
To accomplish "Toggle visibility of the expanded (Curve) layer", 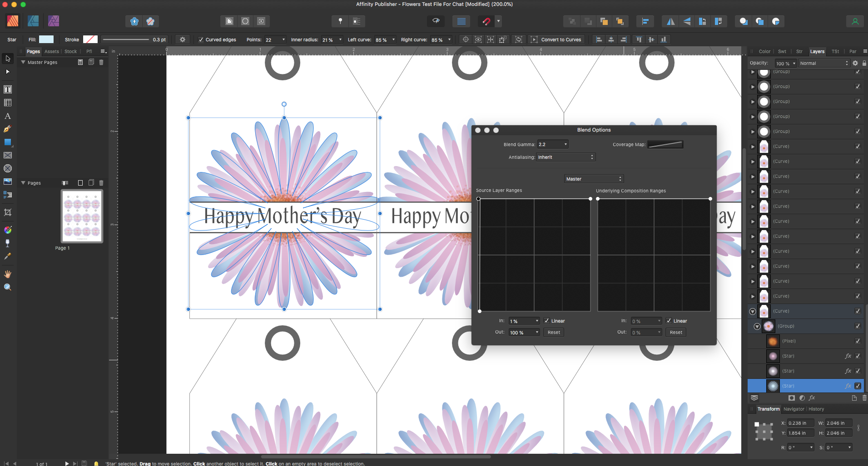I will point(858,311).
